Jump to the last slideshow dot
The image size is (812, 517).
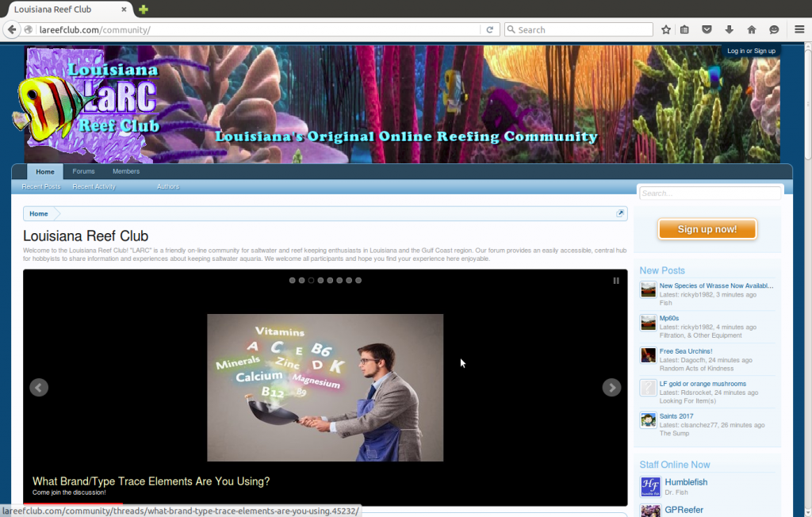tap(358, 280)
